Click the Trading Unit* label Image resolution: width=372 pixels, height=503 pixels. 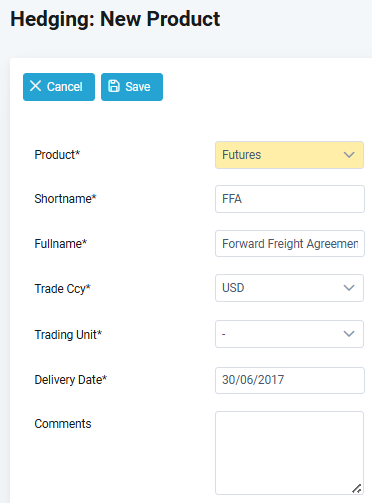coord(68,335)
